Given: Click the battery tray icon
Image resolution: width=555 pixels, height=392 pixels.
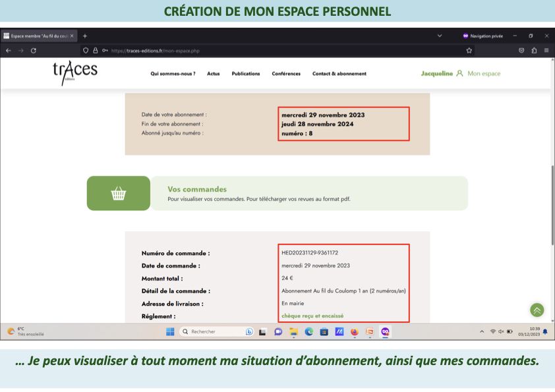Looking at the screenshot, I should (x=510, y=331).
